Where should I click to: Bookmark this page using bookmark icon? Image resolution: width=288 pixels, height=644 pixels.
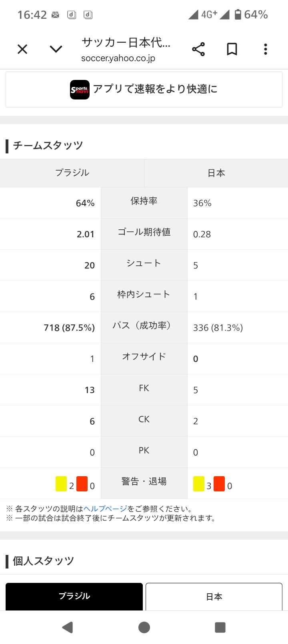232,49
